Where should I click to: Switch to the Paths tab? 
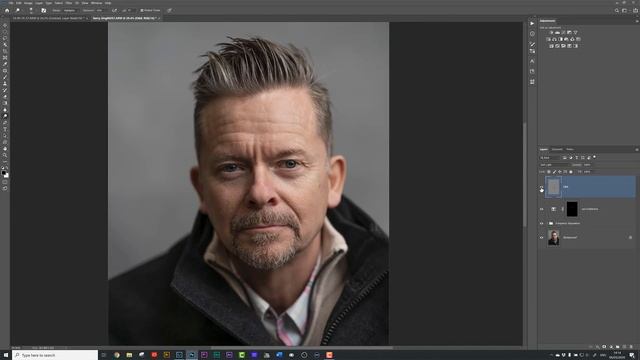pyautogui.click(x=570, y=149)
